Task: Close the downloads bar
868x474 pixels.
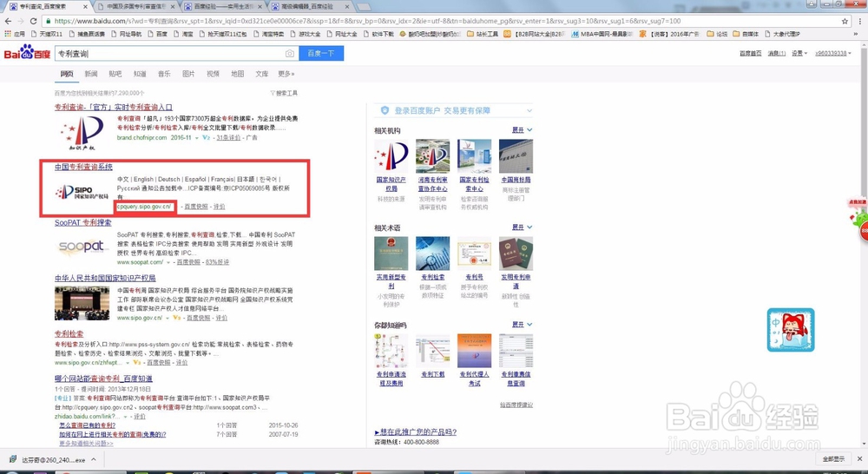Action: click(859, 459)
